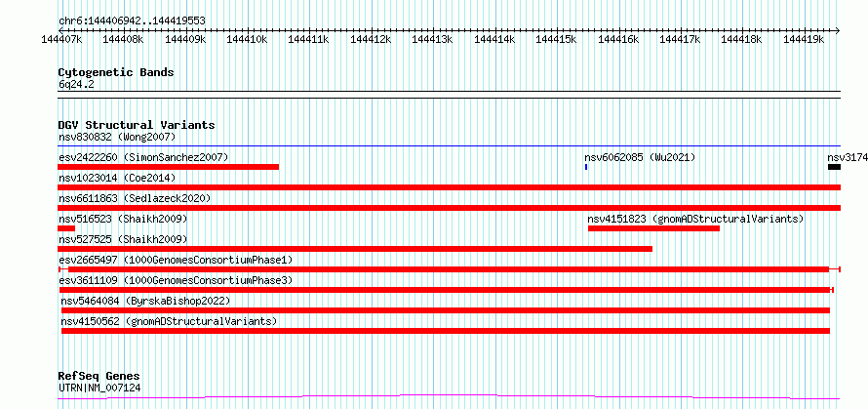
Task: Select the red nsv6611863 variant bar
Action: (x=449, y=208)
